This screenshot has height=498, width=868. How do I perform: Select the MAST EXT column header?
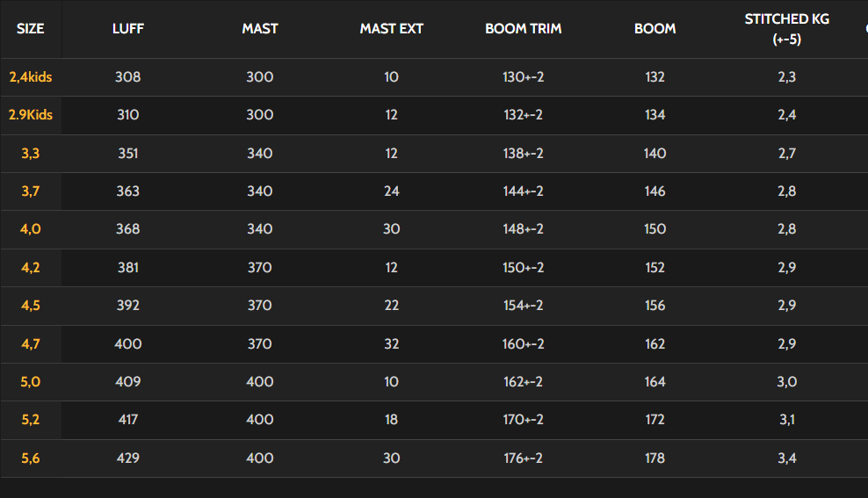(x=392, y=29)
